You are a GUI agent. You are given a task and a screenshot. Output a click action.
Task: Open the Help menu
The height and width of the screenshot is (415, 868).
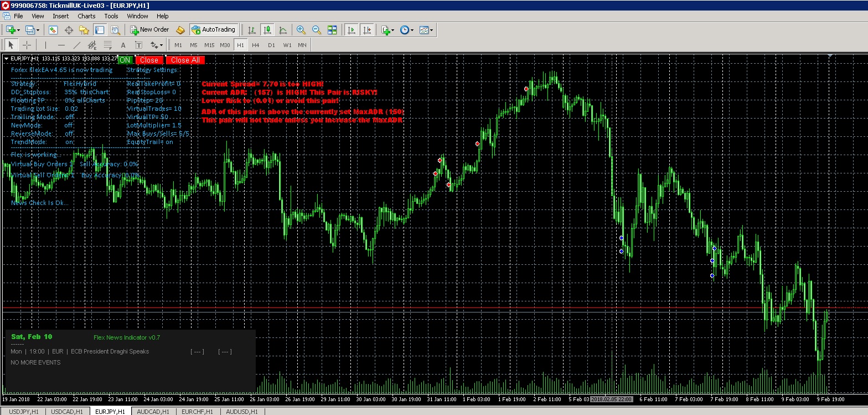click(x=163, y=16)
